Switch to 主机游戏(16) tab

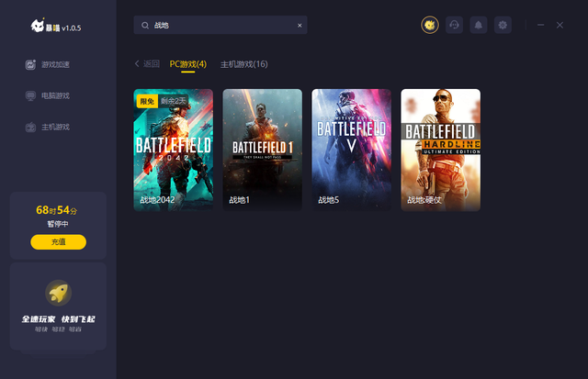coord(244,64)
